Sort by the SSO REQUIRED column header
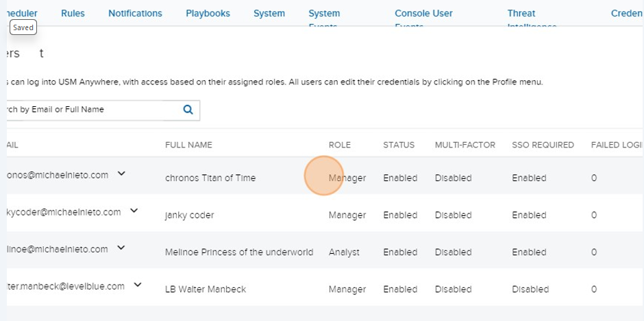644x321 pixels. [x=543, y=145]
